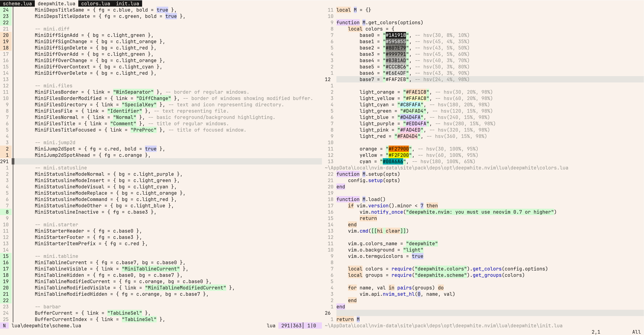Switch to the scheme.lua tab

coord(17,4)
